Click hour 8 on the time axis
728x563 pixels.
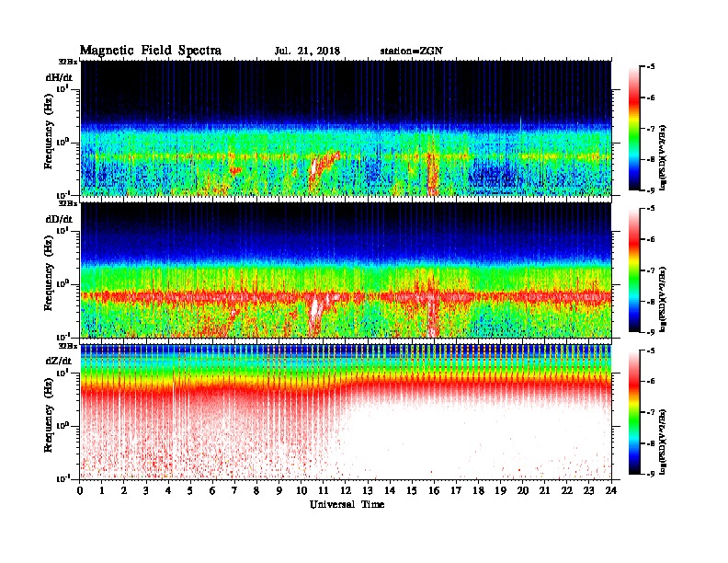(256, 491)
